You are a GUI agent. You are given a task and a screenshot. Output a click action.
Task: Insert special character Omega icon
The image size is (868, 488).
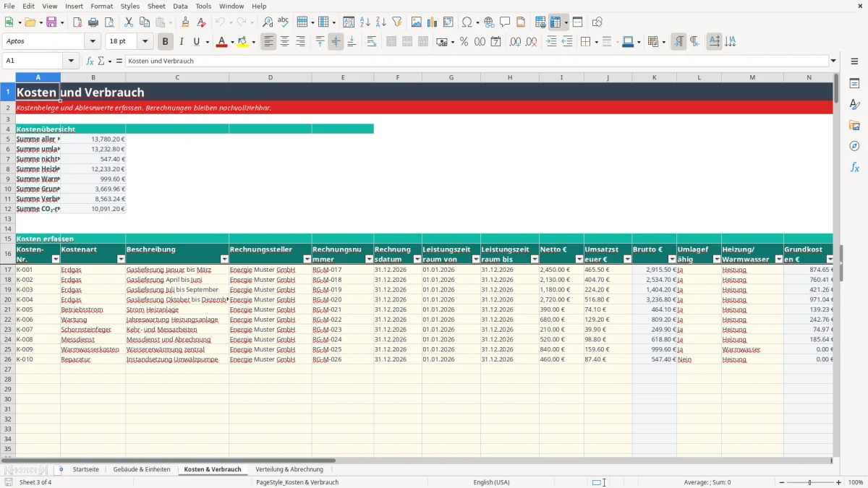pyautogui.click(x=467, y=22)
